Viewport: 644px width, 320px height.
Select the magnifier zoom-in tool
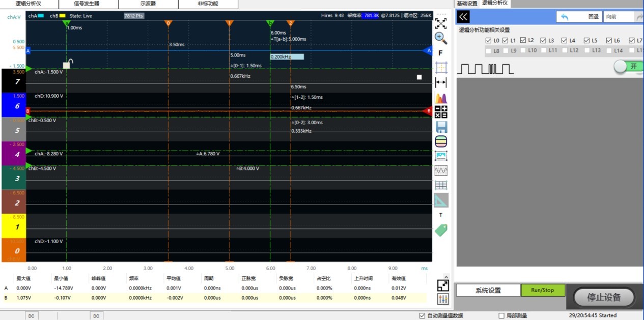[x=441, y=38]
